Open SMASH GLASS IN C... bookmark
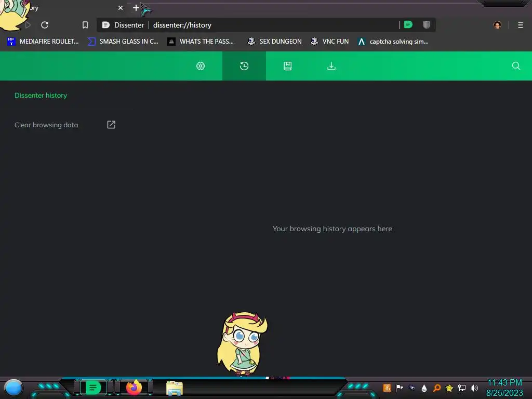 123,42
